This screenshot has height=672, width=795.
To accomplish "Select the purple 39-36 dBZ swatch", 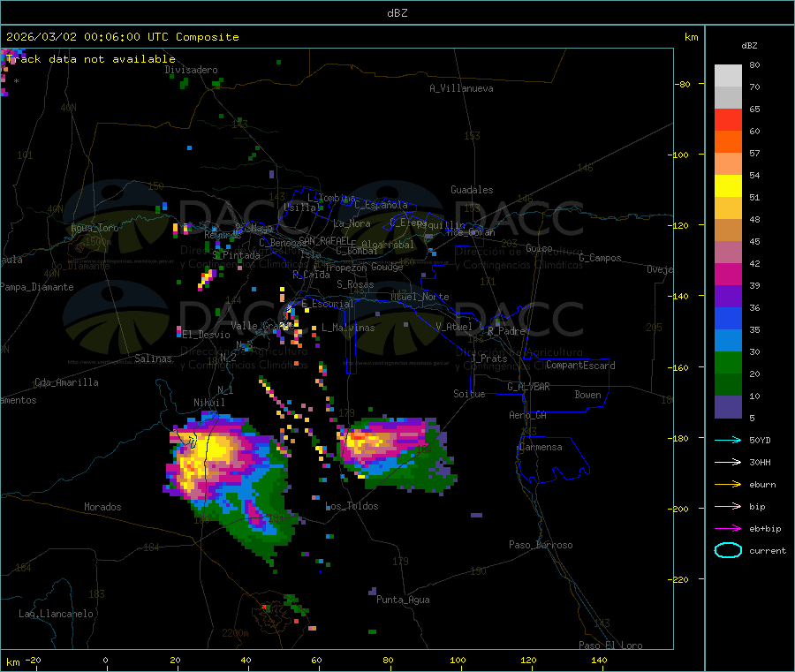I will coord(728,297).
